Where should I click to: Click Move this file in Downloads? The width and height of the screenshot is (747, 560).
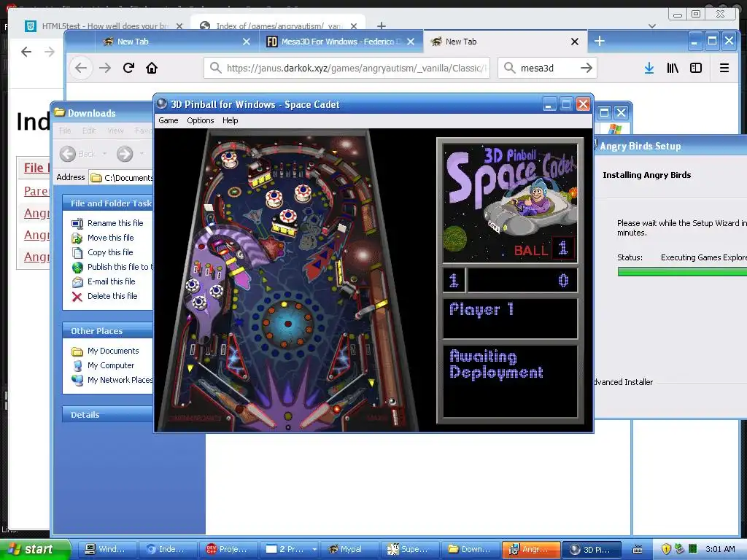(x=110, y=238)
